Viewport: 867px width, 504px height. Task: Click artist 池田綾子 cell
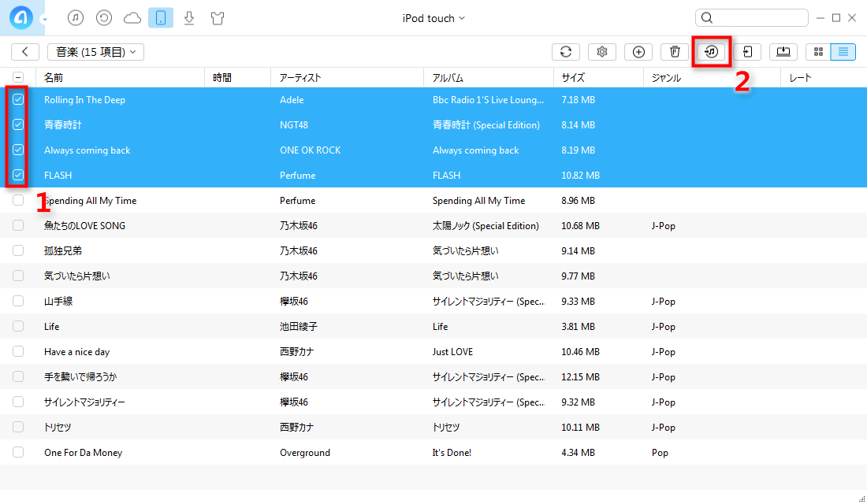coord(299,327)
